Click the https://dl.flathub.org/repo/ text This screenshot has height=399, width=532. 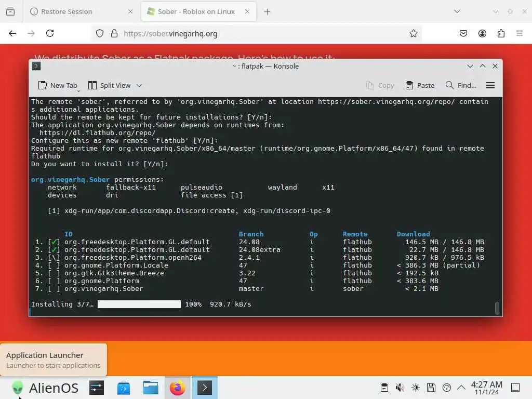click(x=97, y=132)
